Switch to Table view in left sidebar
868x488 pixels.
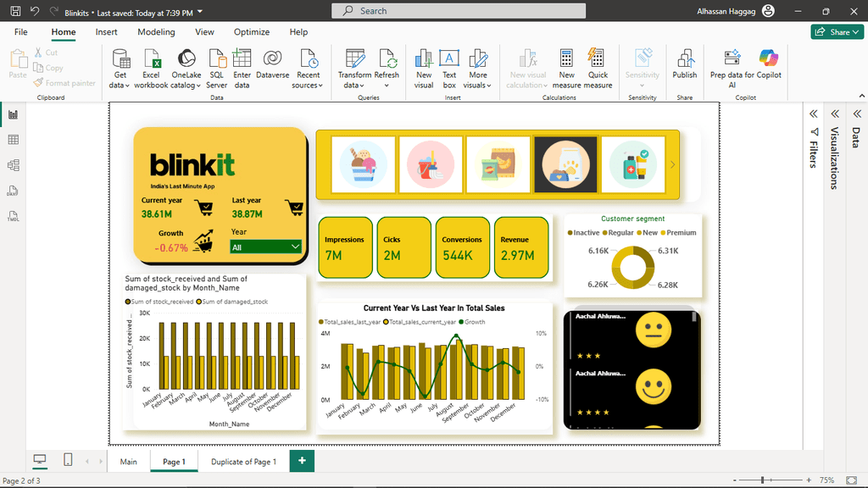(x=13, y=140)
